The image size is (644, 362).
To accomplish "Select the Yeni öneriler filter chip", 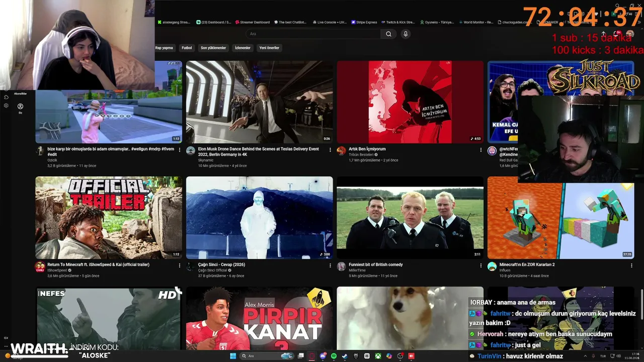I will click(x=269, y=48).
